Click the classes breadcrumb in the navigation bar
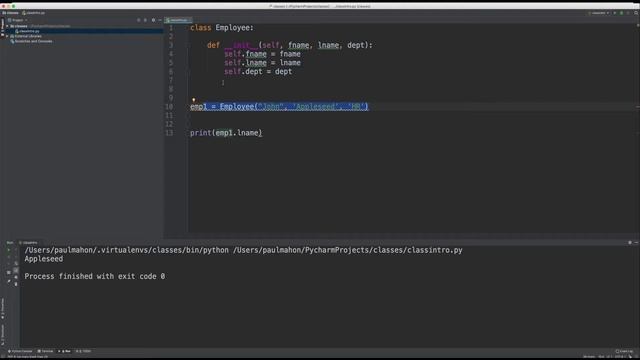The image size is (640, 360). pyautogui.click(x=11, y=13)
